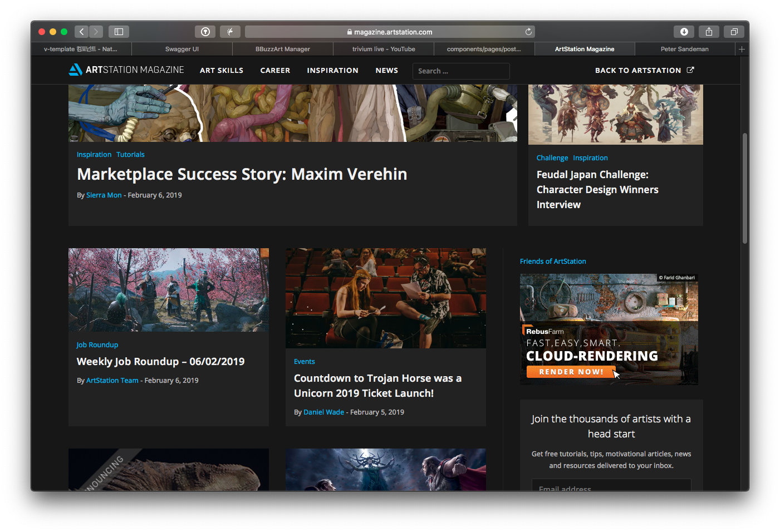Click the page vertical scrollbar
Screen dimensions: 780x532
745,188
